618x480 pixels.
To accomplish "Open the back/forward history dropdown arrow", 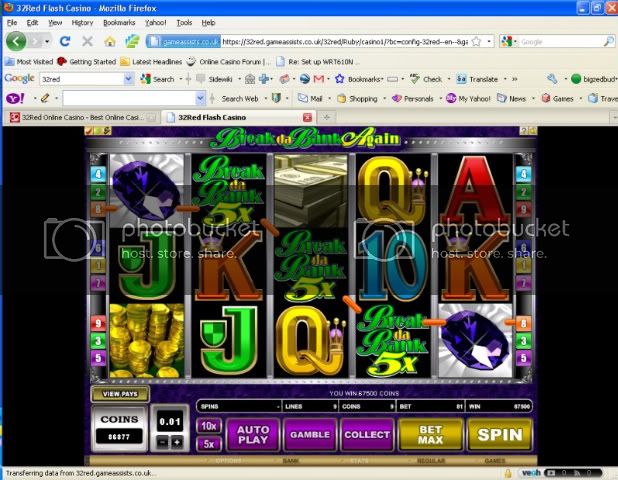I will (x=47, y=41).
